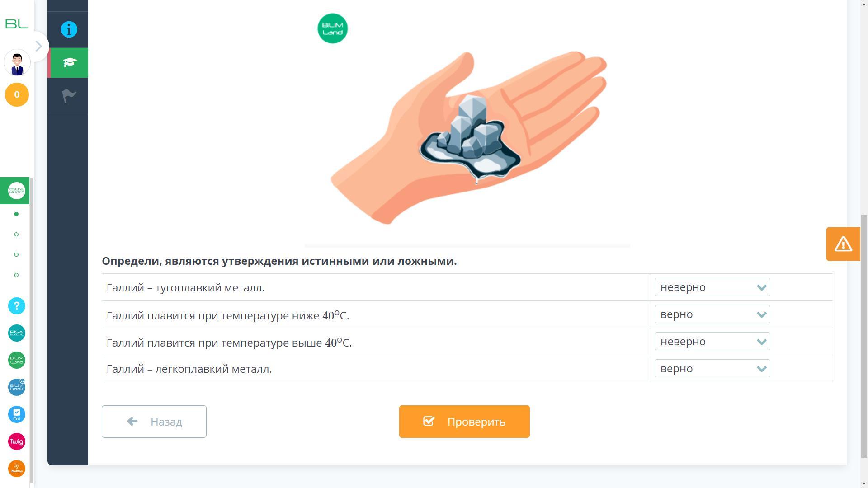Viewport: 868px width, 488px height.
Task: Open the PISA app icon
Action: (x=17, y=333)
